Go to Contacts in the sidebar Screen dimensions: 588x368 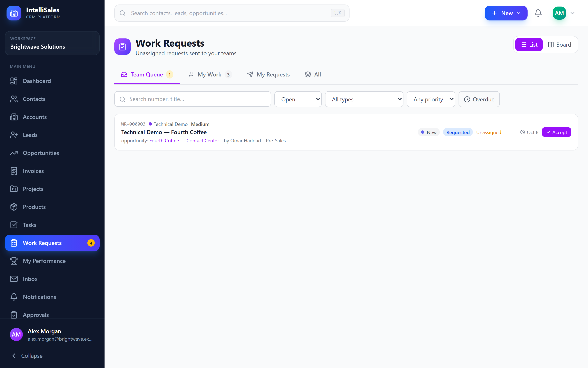click(52, 99)
